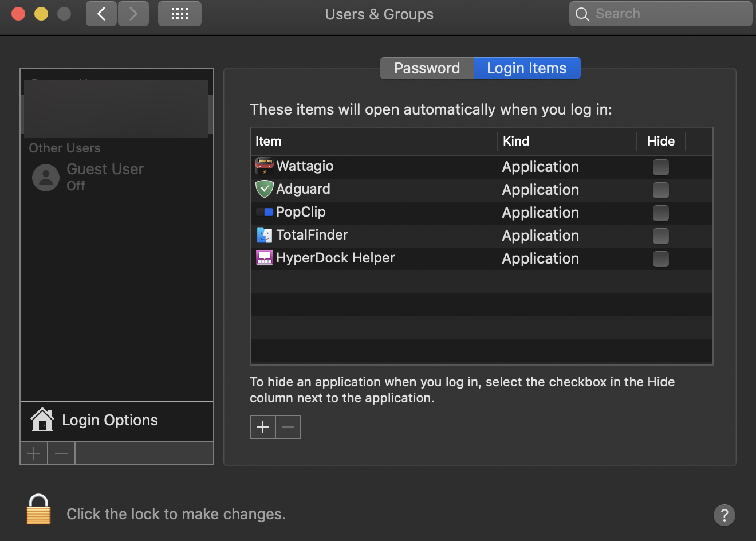Go back with the left arrow
The image size is (756, 541).
click(101, 14)
